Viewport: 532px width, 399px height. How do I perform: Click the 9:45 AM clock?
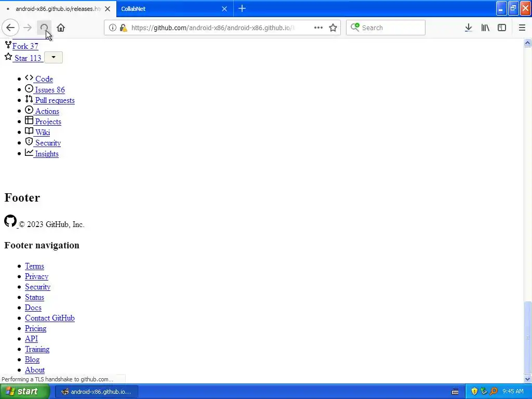coord(513,391)
